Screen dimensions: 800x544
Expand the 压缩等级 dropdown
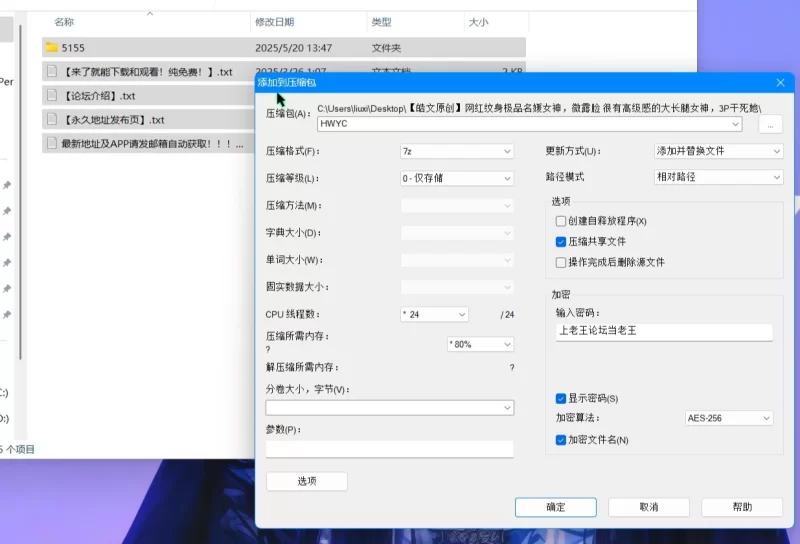point(456,179)
